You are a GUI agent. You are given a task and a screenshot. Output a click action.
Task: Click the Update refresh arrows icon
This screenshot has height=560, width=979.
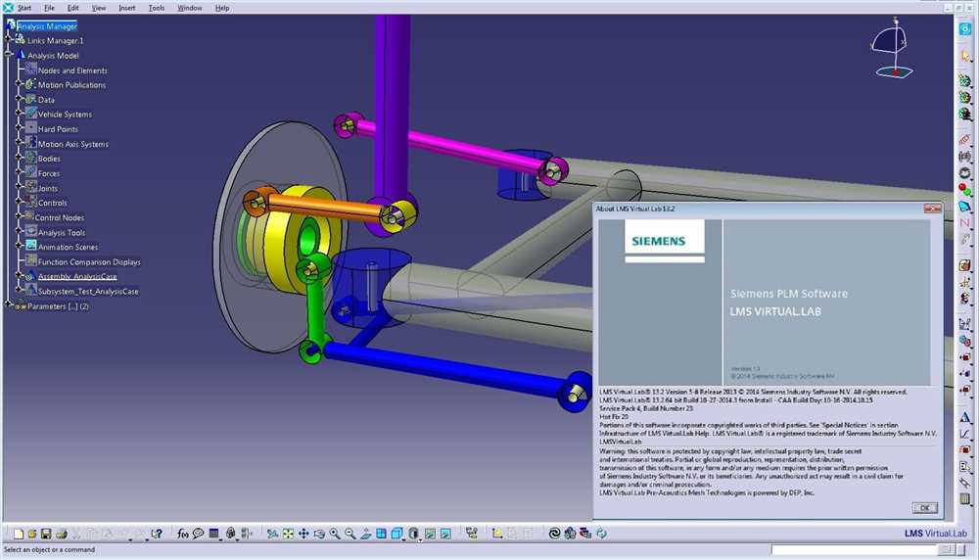click(601, 534)
